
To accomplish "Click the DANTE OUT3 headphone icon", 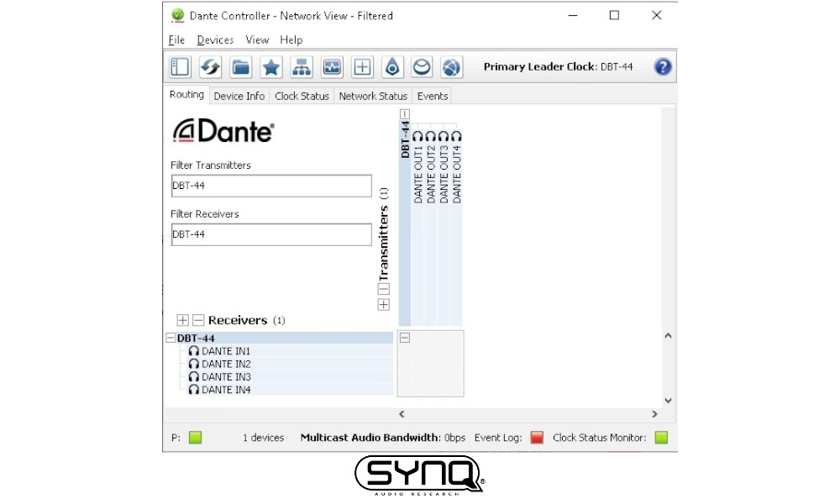I will (x=443, y=136).
